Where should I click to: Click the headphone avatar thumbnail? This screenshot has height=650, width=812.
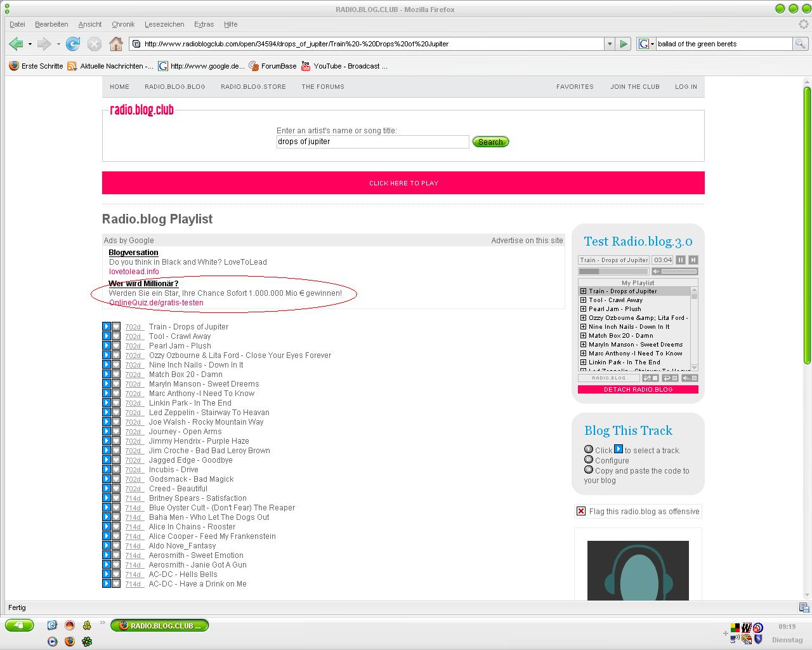coord(638,570)
